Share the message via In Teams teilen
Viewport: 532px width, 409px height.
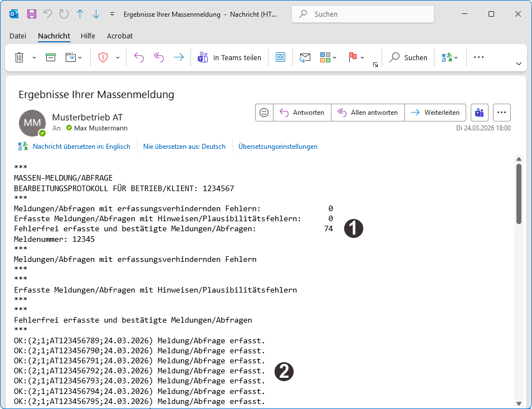coord(229,57)
